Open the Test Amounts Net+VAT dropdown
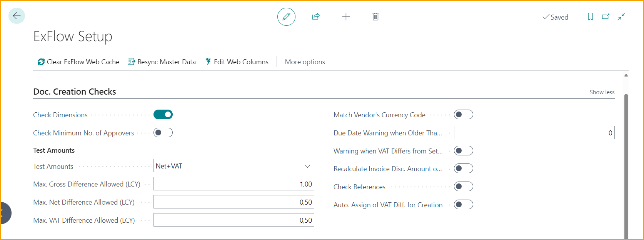The image size is (644, 240). [x=234, y=166]
